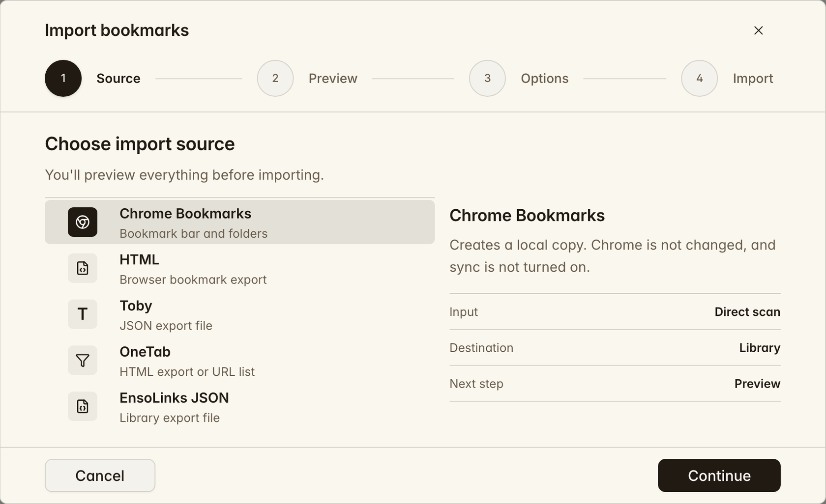Screen dimensions: 826x504
Task: Click the Chrome Bookmarks details panel heading
Action: click(527, 216)
